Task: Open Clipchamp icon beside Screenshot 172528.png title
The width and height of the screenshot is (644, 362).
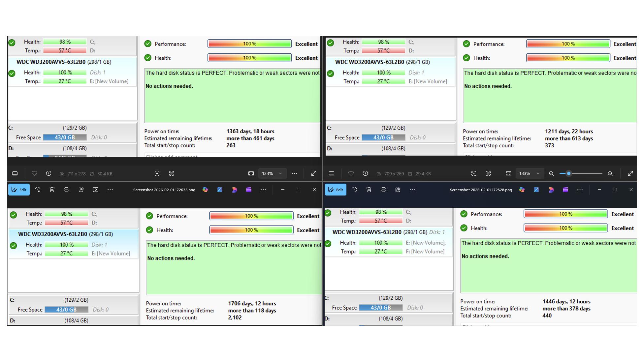Action: point(565,190)
